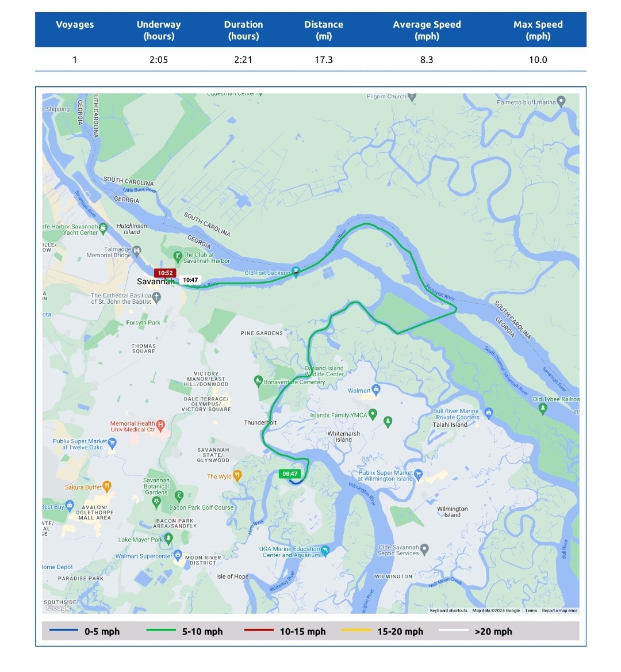
Task: Click the UGA Marine Education aquarium pin
Action: coord(325,551)
